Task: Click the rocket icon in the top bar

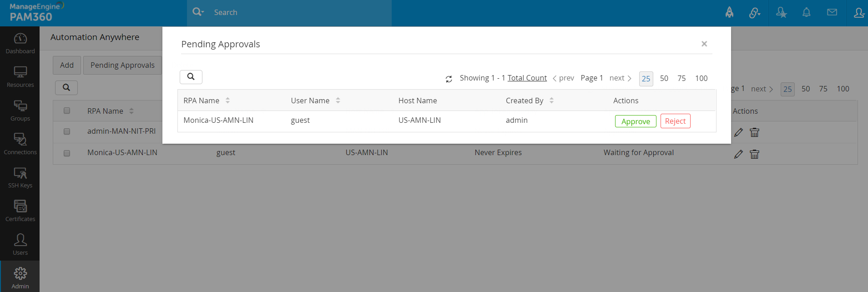Action: tap(729, 12)
